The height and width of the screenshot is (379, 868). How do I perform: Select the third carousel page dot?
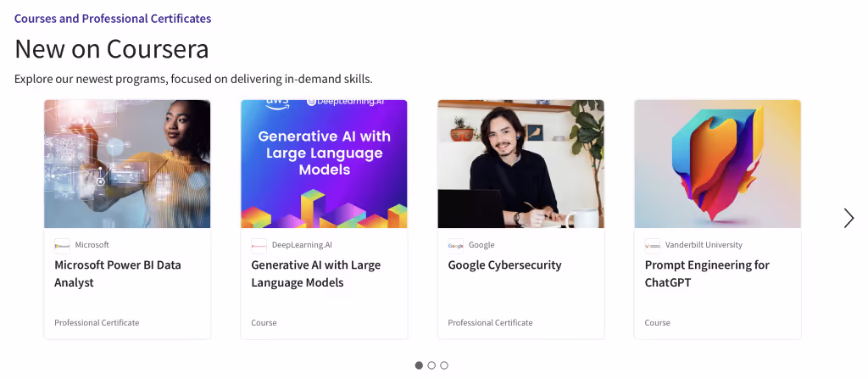click(444, 365)
